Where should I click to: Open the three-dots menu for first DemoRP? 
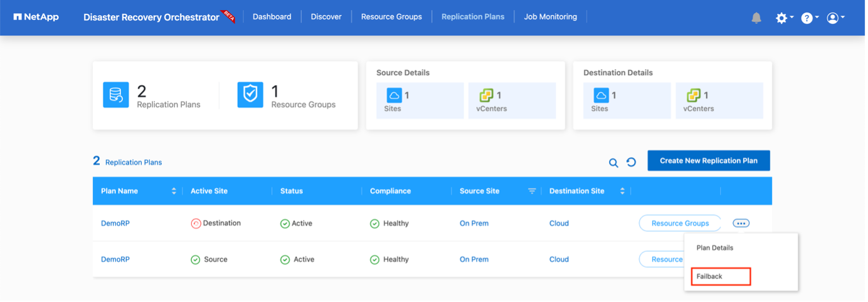[x=741, y=223]
